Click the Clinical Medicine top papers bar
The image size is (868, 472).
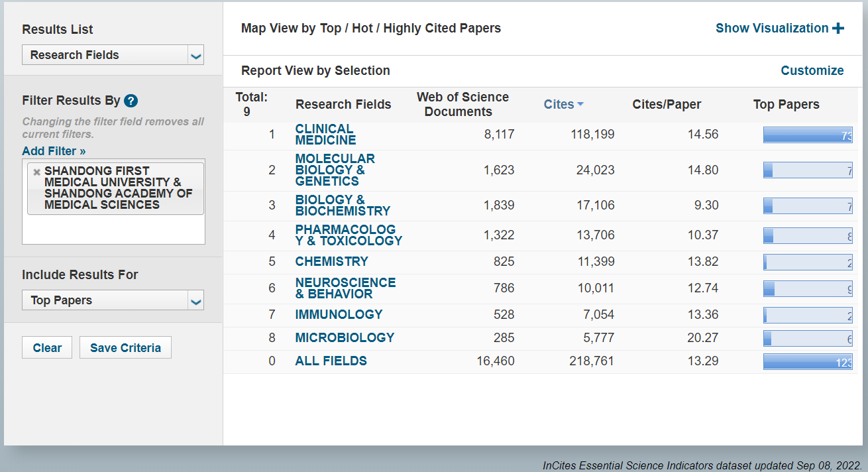pyautogui.click(x=807, y=135)
